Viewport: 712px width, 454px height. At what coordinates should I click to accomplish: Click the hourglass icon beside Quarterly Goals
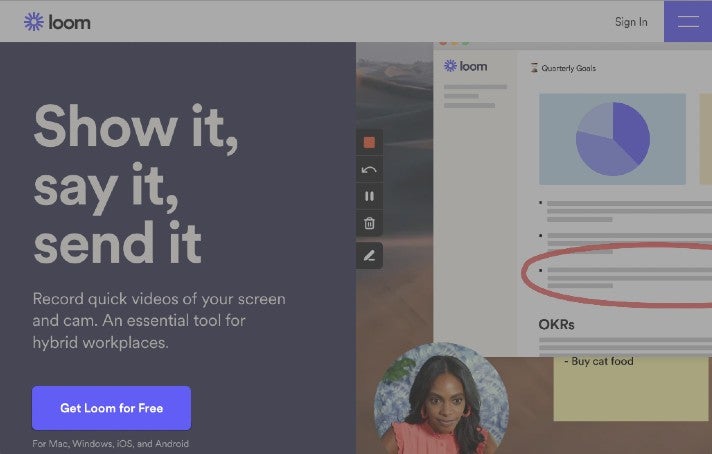(x=534, y=68)
